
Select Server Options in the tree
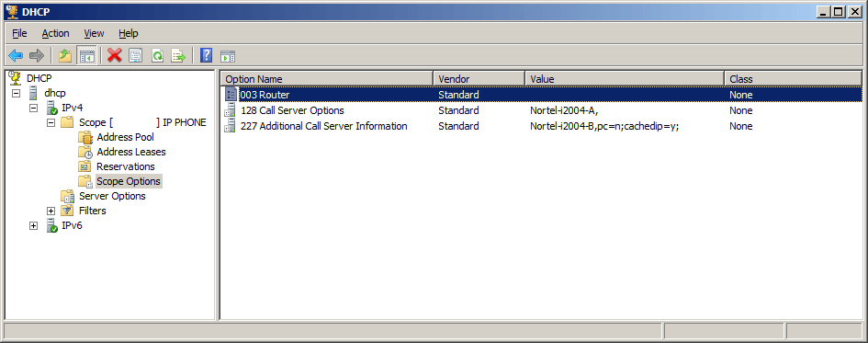112,196
